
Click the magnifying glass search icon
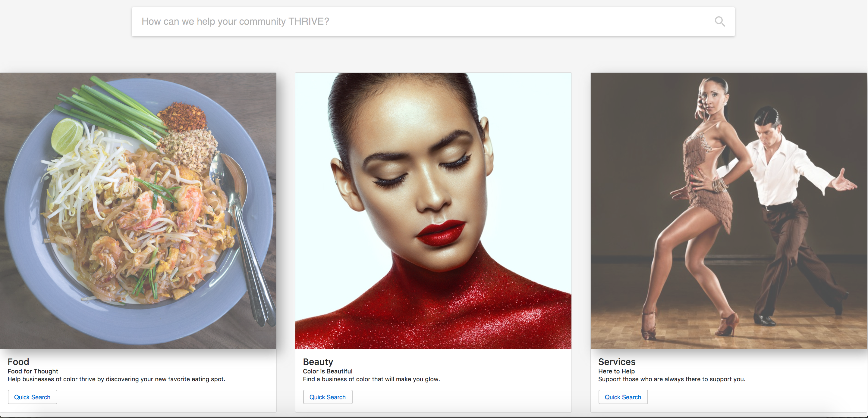719,22
